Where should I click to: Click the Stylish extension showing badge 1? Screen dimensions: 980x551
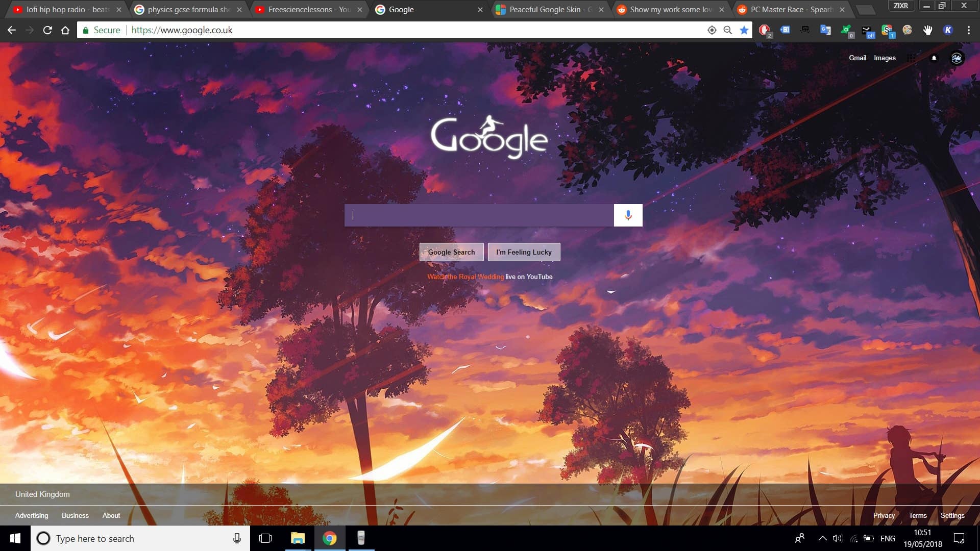coord(887,30)
